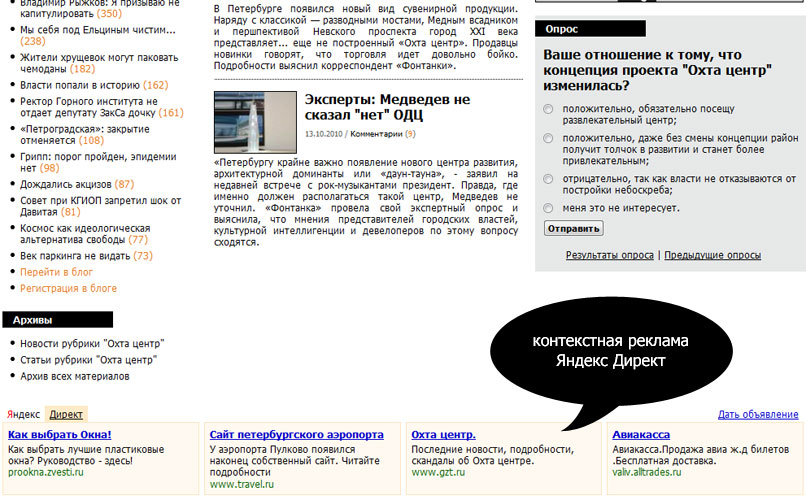The image size is (806, 500).
Task: Click the poll question heading text
Action: [657, 70]
